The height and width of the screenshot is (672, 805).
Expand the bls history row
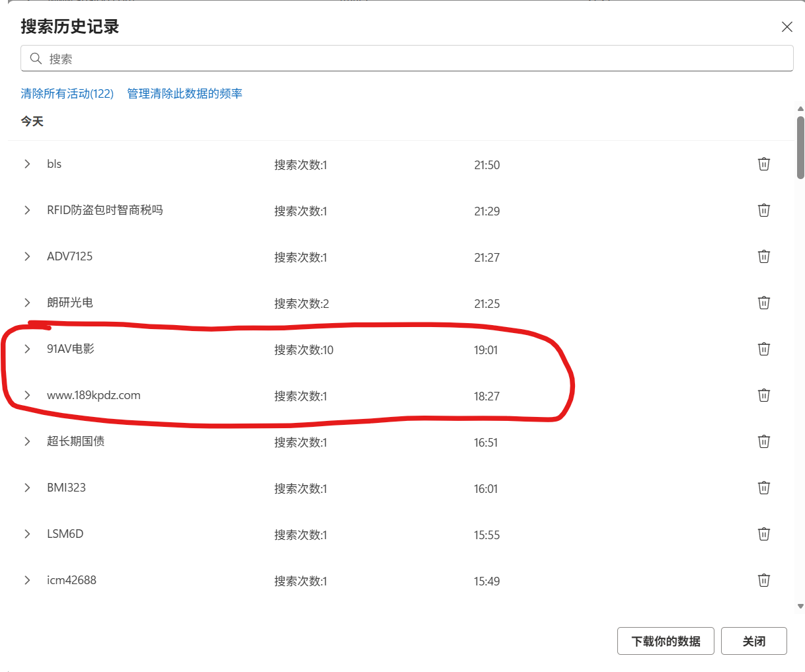pyautogui.click(x=27, y=164)
